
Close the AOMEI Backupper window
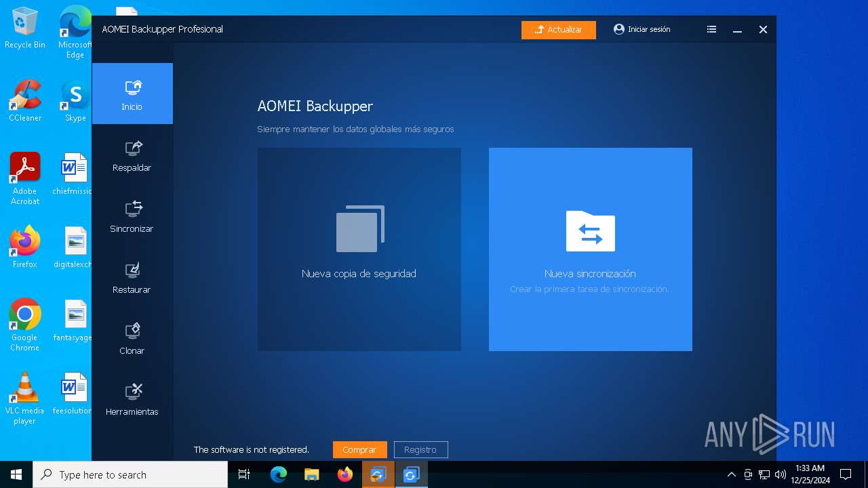click(x=763, y=30)
